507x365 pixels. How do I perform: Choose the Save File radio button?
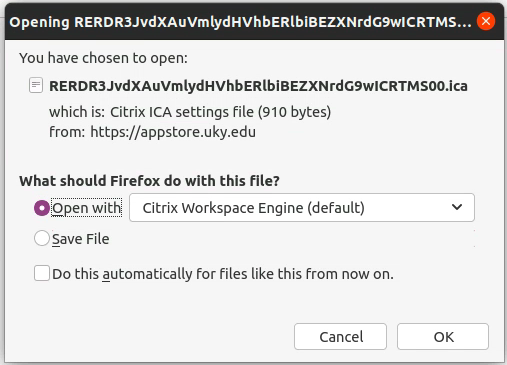tap(42, 239)
